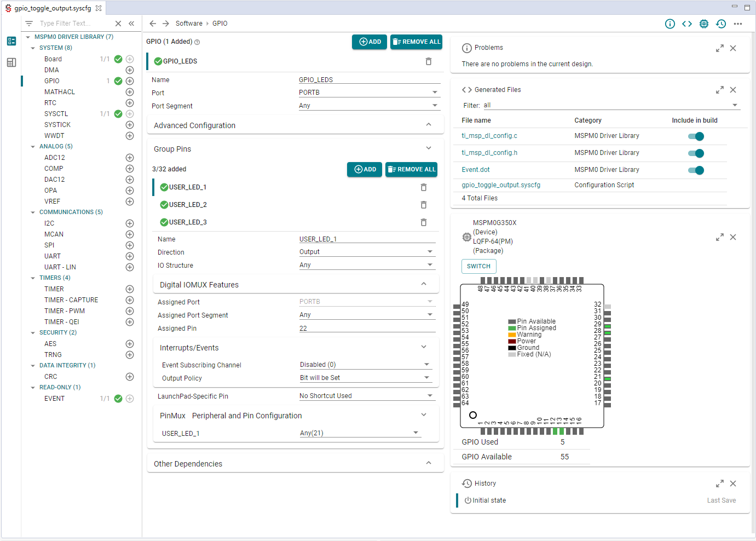
Task: Open the Port dropdown set to PORTB
Action: [370, 93]
